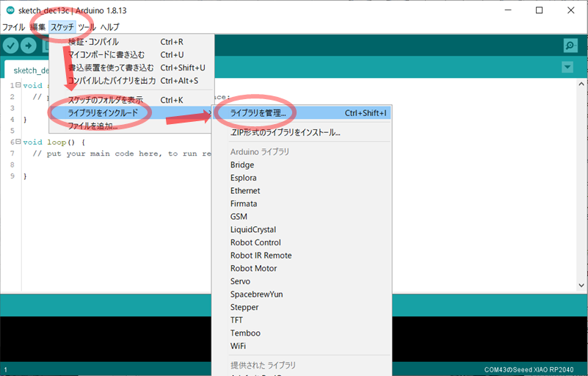The height and width of the screenshot is (376, 588).
Task: Collapse the loop function fold marker
Action: pos(18,142)
